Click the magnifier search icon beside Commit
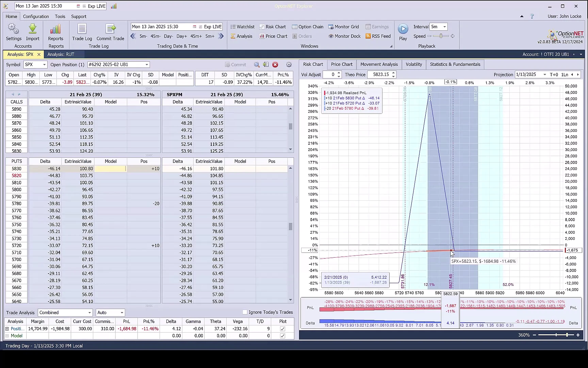 [x=257, y=65]
